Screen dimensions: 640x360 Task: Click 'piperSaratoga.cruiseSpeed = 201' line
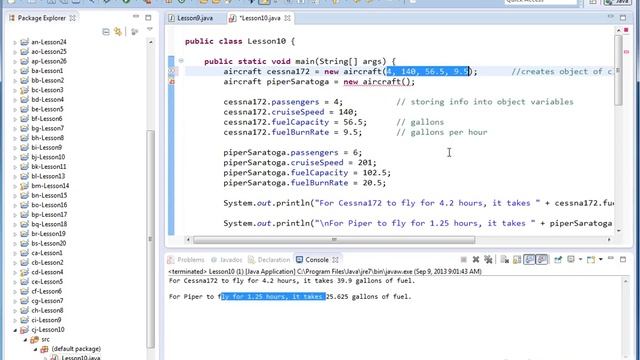[300, 162]
